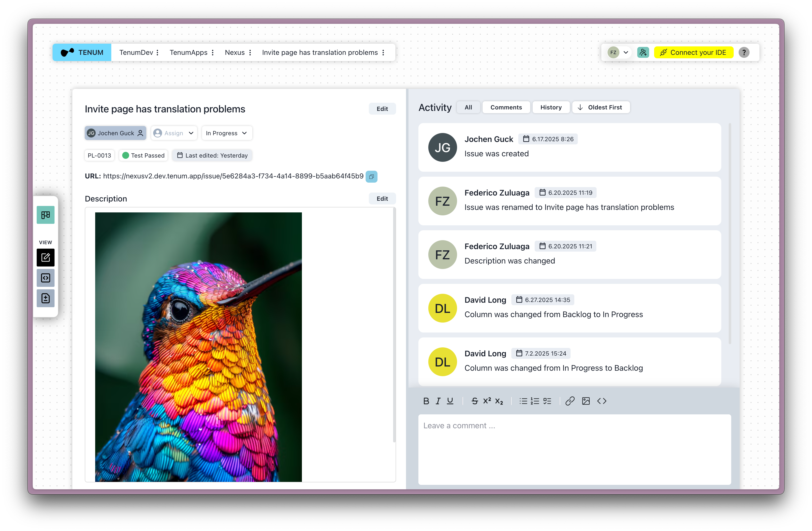Toggle strikethrough formatting in comment editor
The image size is (812, 531).
pos(474,401)
